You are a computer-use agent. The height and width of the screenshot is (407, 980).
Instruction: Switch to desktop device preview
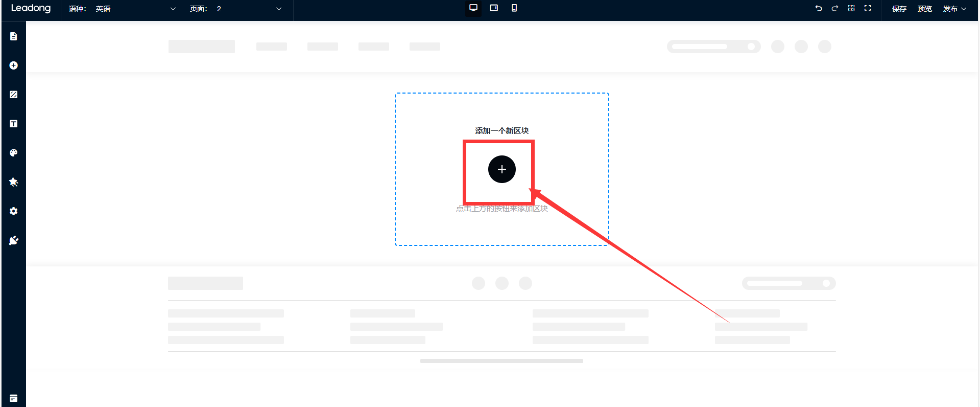(x=473, y=8)
